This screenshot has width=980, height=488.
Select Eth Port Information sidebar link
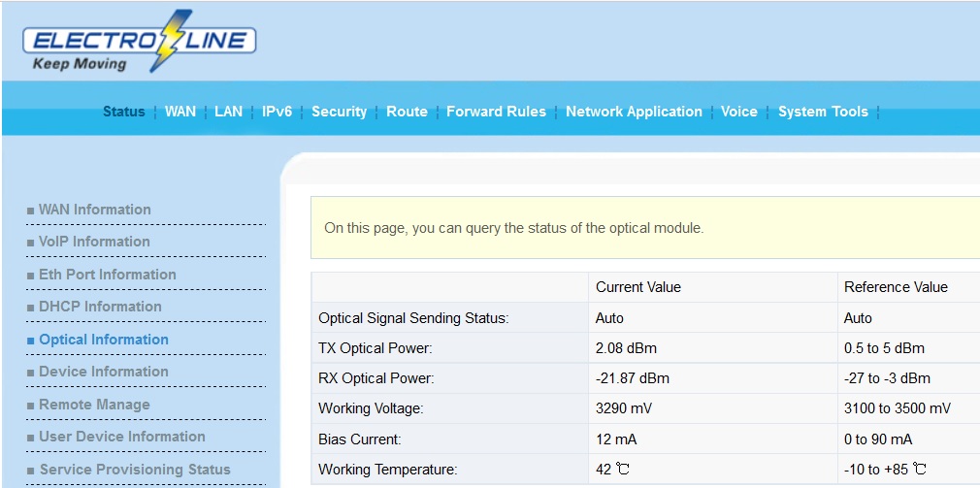(x=107, y=275)
